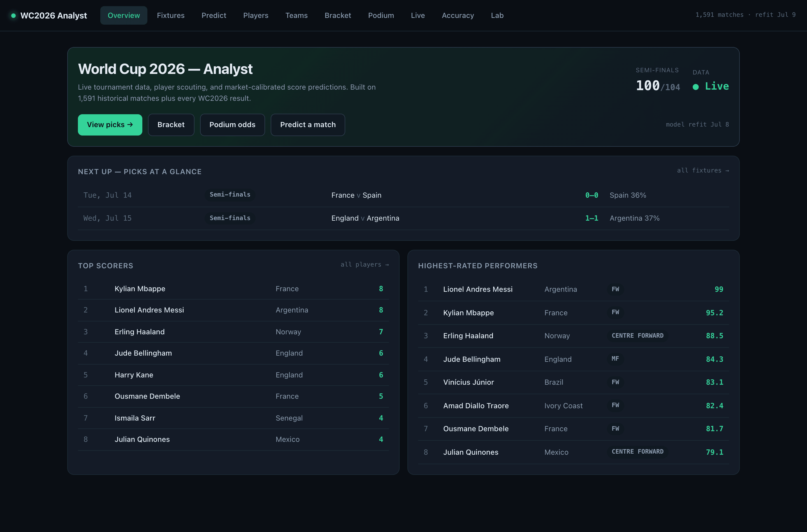Click the Bracket button in hero card
Viewport: 807px width, 532px height.
click(x=171, y=125)
